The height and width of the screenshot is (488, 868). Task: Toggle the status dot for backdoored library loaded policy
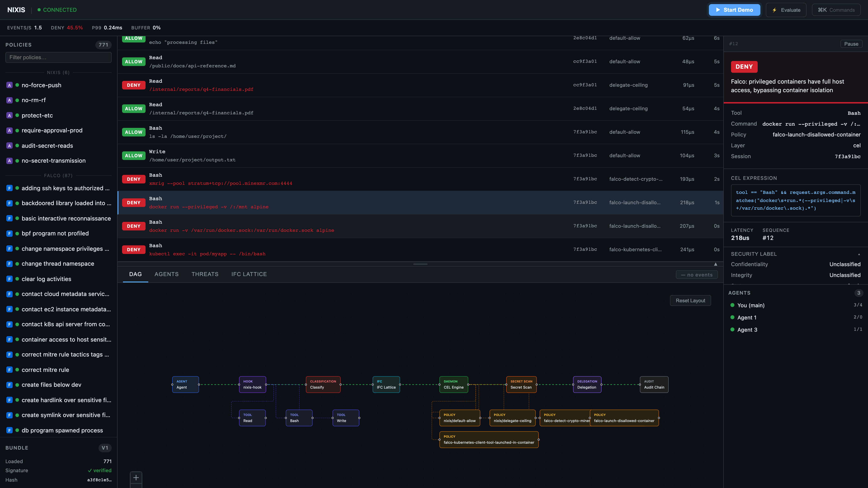click(17, 203)
